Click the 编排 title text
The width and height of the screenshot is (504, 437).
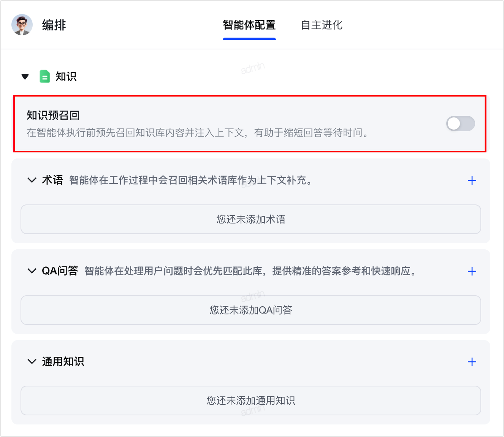coord(54,25)
